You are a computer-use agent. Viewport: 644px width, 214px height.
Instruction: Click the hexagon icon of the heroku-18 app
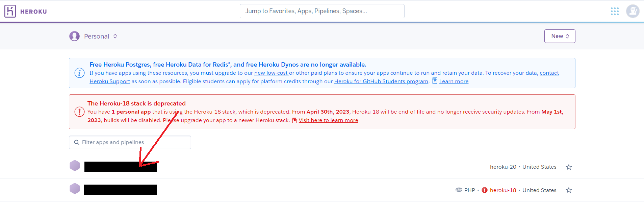point(75,189)
